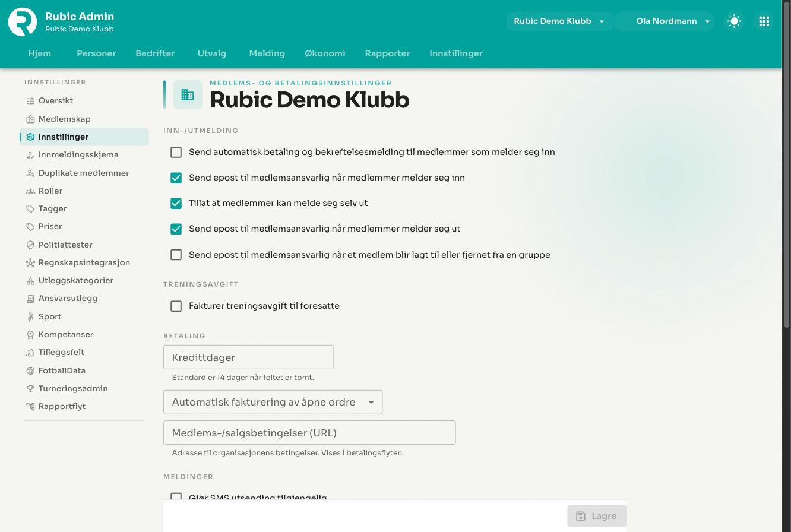Open the Personer menu
The image size is (791, 532).
click(96, 53)
